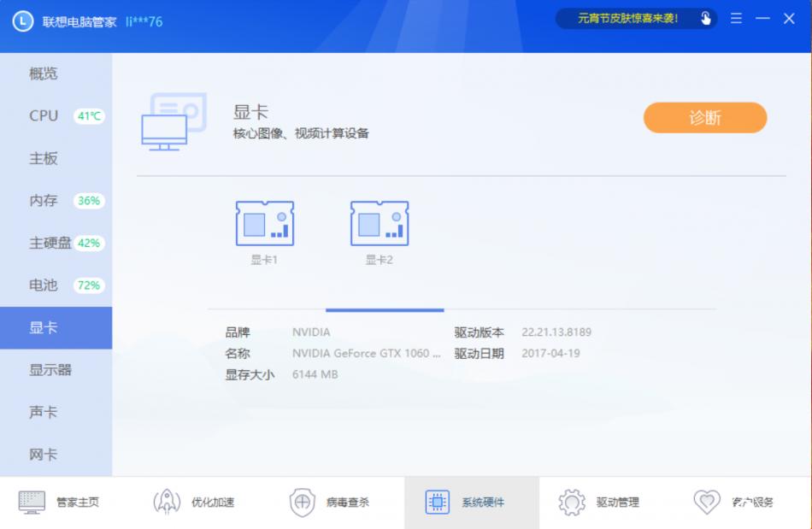Open the 元宵节皮肤 promotion banner
The image size is (812, 529).
coord(633,18)
